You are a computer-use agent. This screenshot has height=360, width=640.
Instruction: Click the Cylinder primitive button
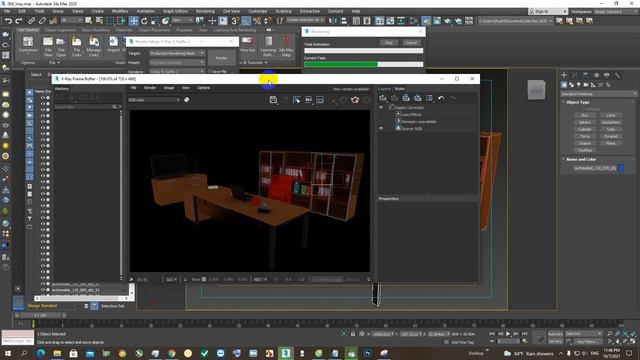(x=584, y=129)
